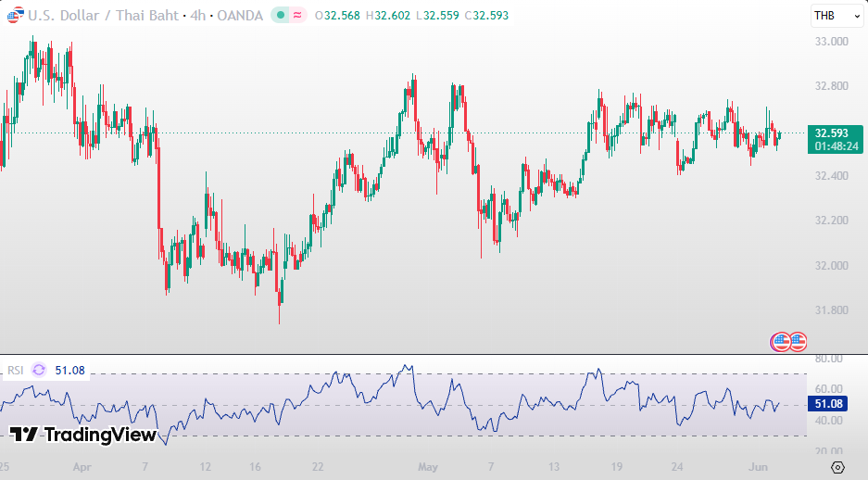This screenshot has height=480, width=868.
Task: Click the 13 date label on time axis
Action: (x=554, y=467)
